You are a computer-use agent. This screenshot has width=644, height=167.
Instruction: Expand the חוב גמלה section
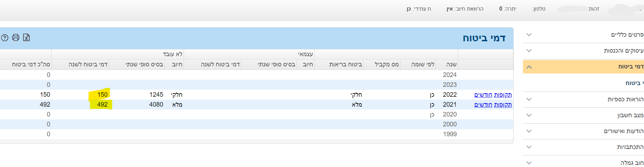[x=529, y=162]
